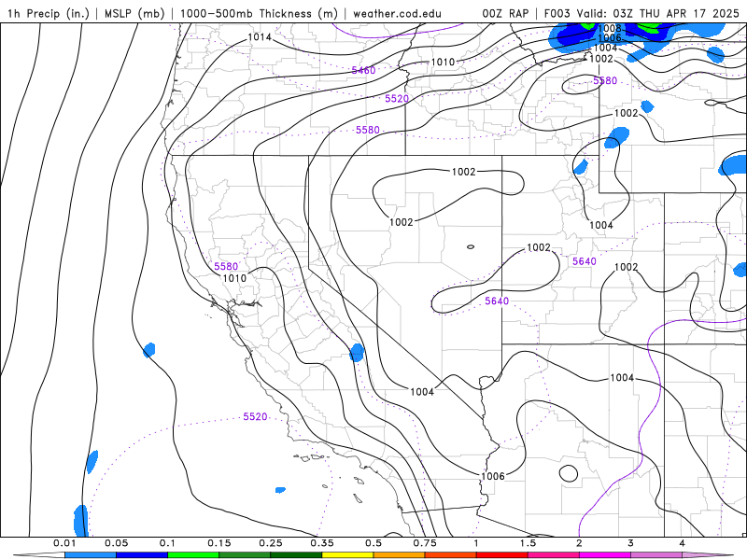The image size is (747, 560).
Task: Select the bright green 0.1–0.15 colorbar segment
Action: [x=193, y=555]
